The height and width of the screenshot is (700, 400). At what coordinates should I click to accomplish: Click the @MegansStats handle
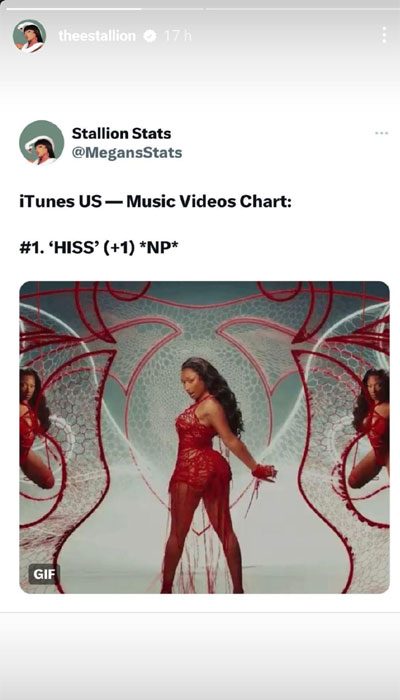pyautogui.click(x=127, y=153)
